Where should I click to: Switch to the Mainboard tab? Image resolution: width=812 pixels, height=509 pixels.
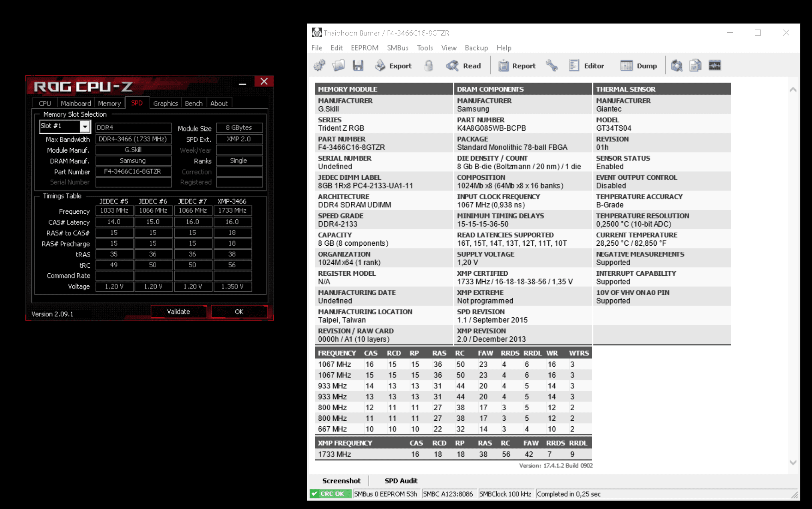pos(76,103)
